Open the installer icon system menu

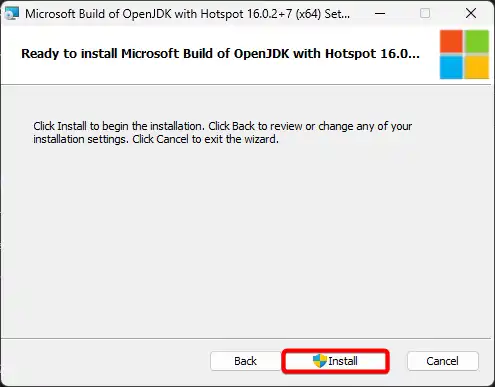(12, 14)
